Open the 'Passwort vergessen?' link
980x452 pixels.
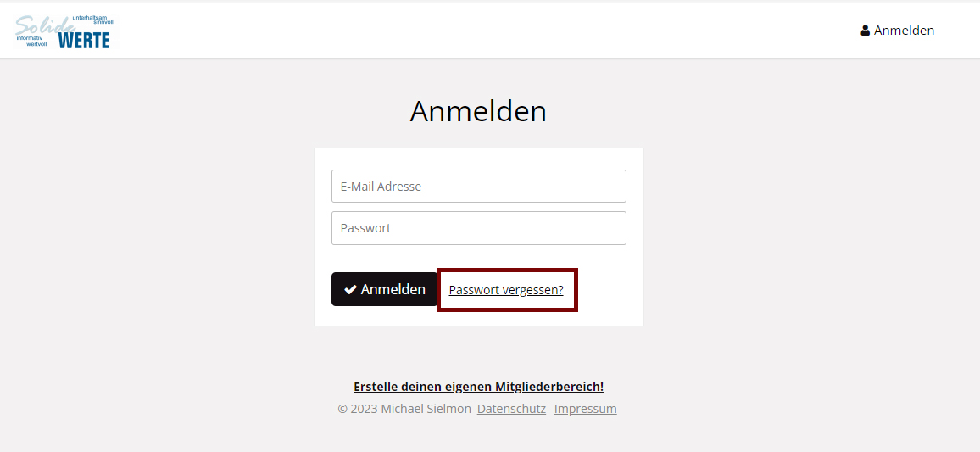506,290
